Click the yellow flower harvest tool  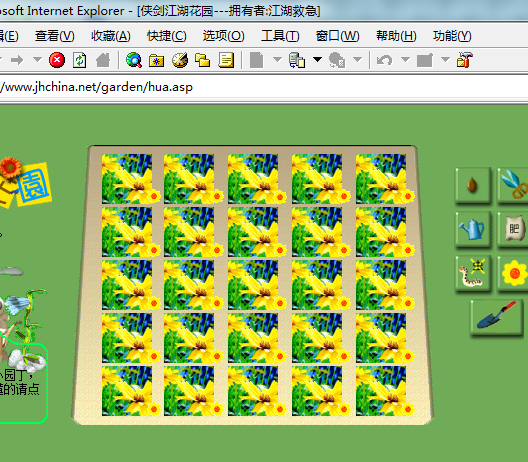(513, 273)
